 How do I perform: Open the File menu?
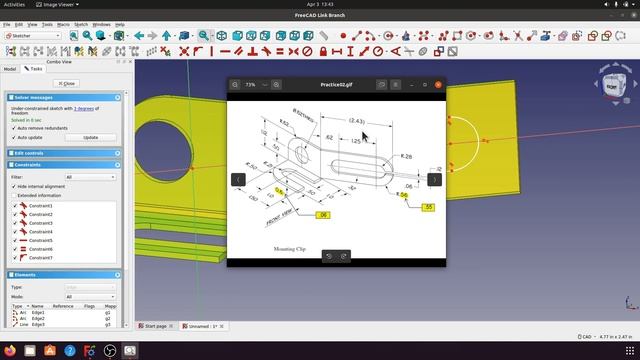[7, 24]
